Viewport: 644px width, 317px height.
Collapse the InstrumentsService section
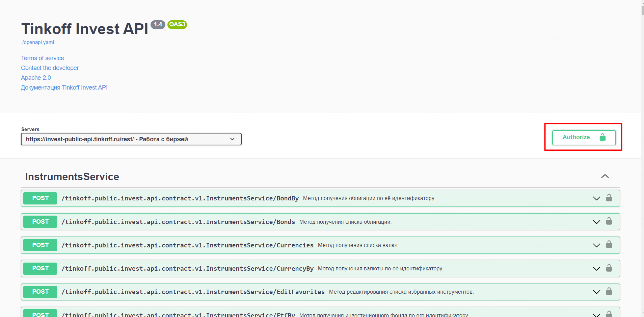click(x=605, y=176)
